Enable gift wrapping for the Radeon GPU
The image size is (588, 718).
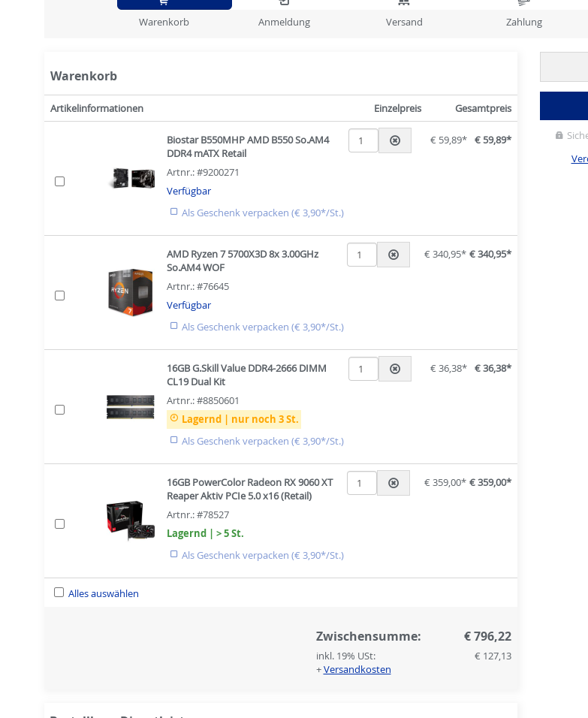[174, 554]
